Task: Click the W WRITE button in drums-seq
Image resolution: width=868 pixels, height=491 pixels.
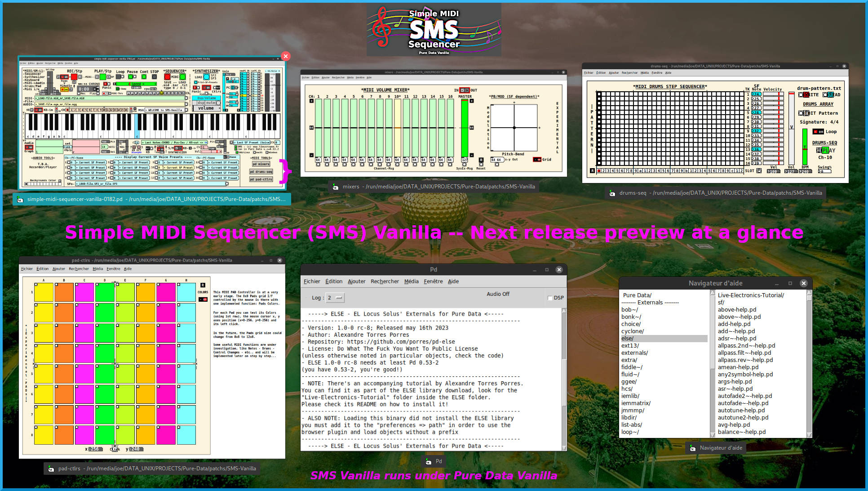Action: [806, 94]
